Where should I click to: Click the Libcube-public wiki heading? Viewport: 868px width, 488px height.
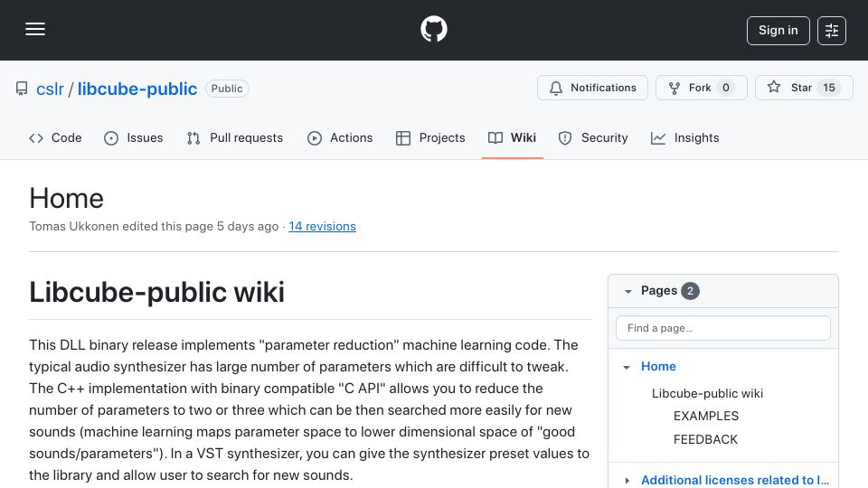(156, 292)
